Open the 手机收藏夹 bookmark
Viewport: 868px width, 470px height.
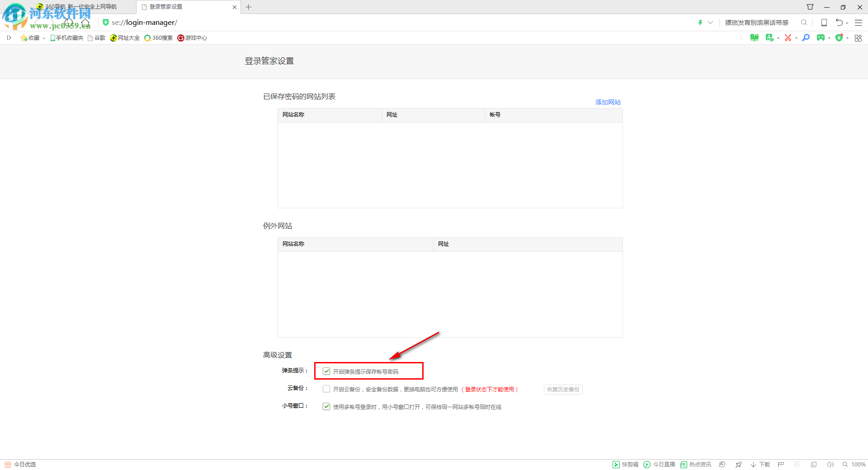click(x=67, y=38)
